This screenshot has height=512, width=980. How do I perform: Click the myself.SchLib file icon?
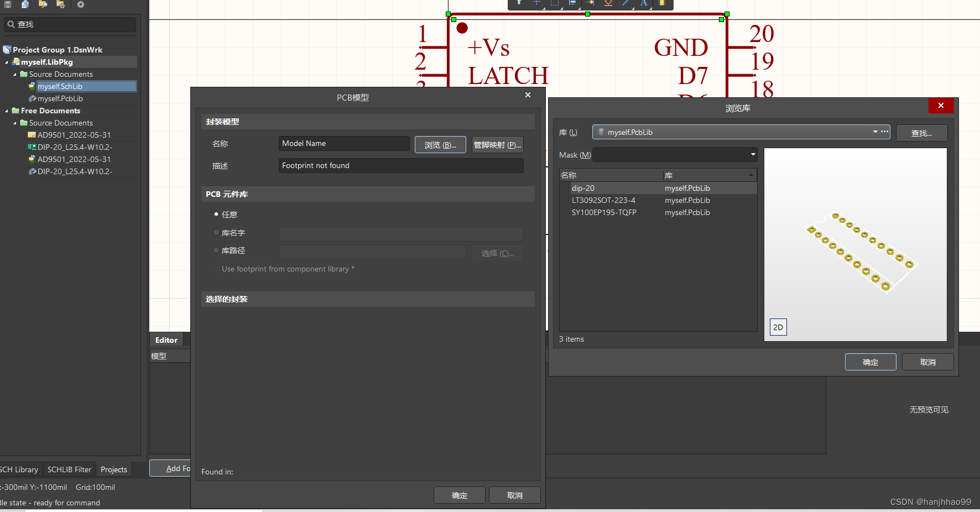[32, 86]
